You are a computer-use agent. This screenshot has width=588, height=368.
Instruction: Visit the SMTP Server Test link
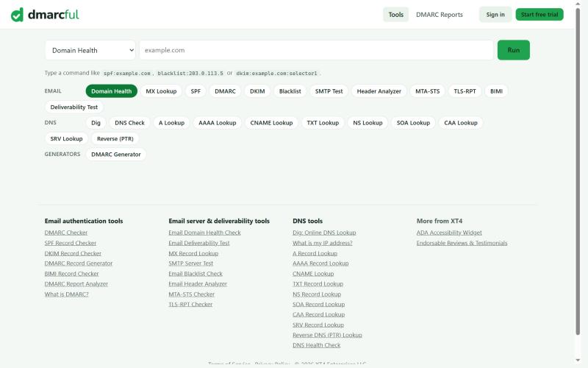pyautogui.click(x=191, y=263)
